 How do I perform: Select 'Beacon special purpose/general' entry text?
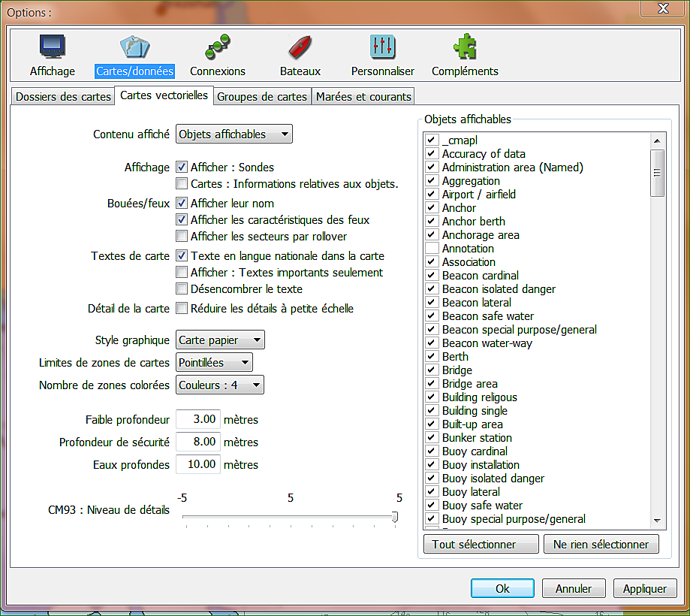pyautogui.click(x=520, y=330)
